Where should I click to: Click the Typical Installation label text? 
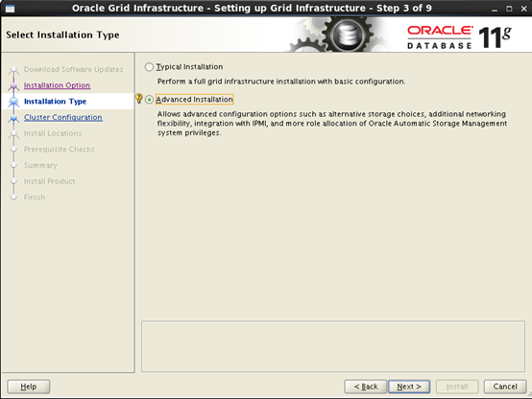[189, 67]
